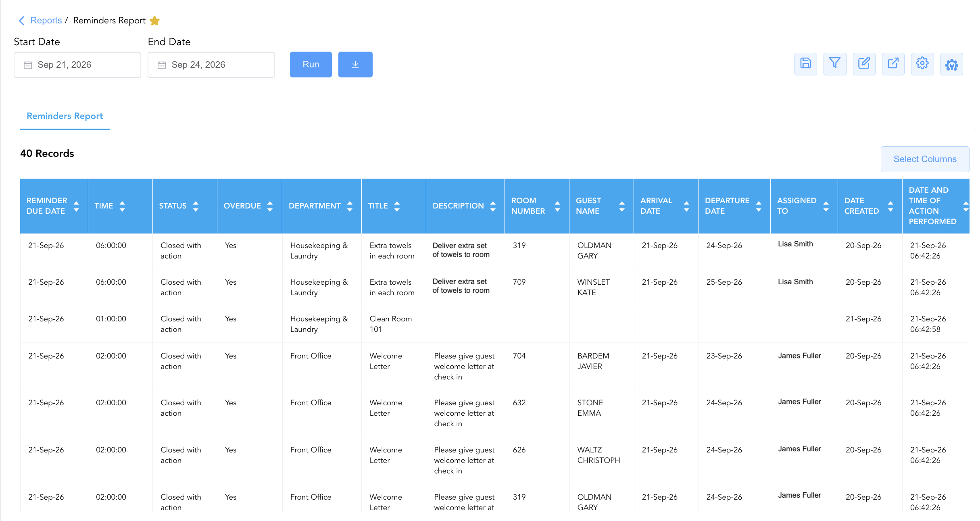Click guest name WINSLET KATE
This screenshot has height=521, width=980.
(593, 287)
